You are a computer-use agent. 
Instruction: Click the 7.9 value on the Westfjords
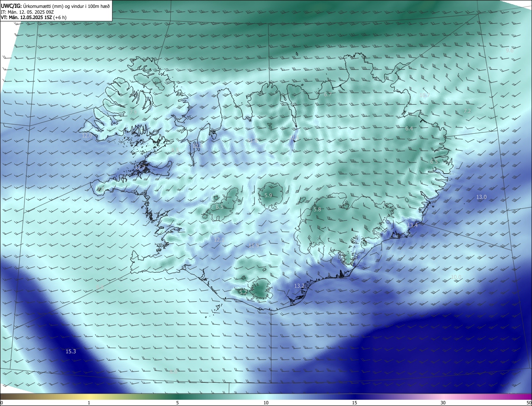click(x=133, y=112)
